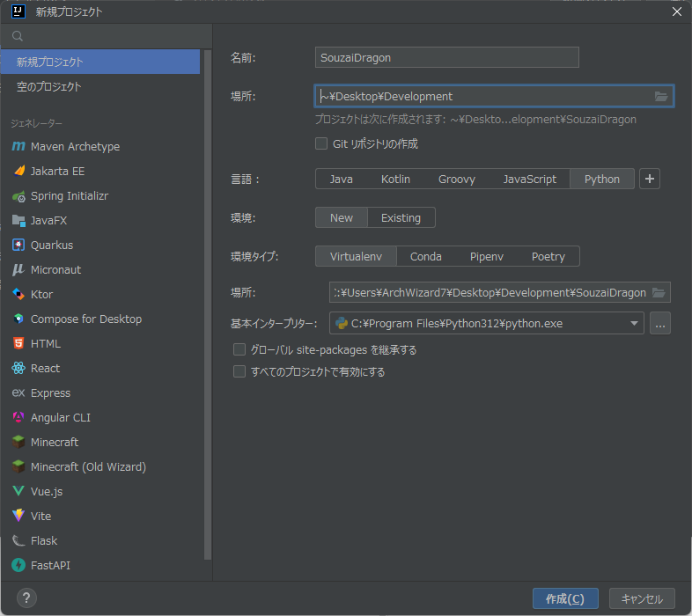The height and width of the screenshot is (616, 692).
Task: Pick the Vue.js generator icon
Action: tap(18, 491)
